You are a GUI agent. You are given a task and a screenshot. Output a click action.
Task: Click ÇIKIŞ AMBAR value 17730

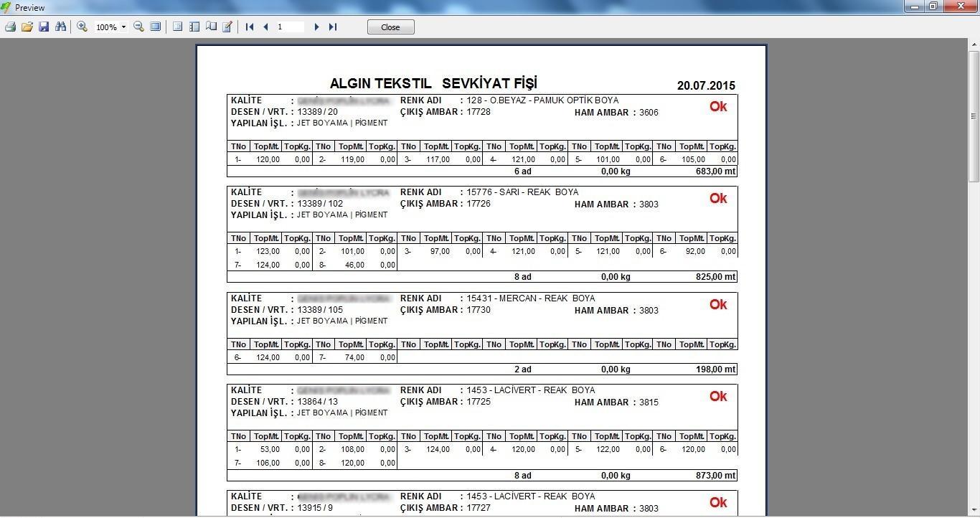click(x=479, y=310)
